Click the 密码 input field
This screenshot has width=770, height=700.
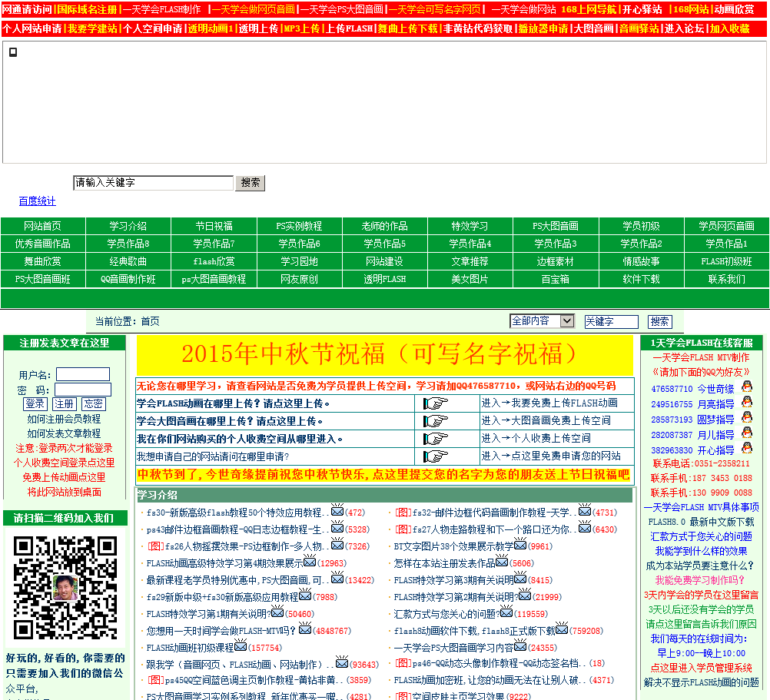point(83,390)
